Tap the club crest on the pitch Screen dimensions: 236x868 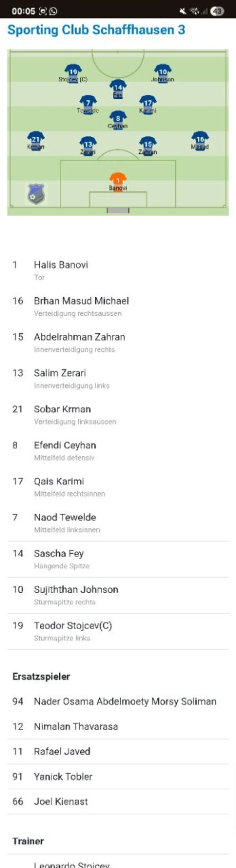pos(36,194)
